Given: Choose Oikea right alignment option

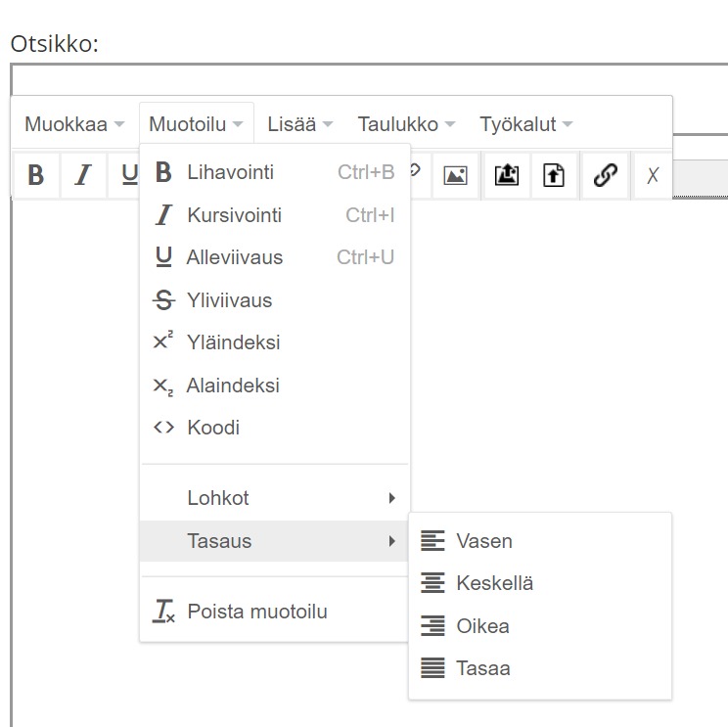Looking at the screenshot, I should pos(540,626).
